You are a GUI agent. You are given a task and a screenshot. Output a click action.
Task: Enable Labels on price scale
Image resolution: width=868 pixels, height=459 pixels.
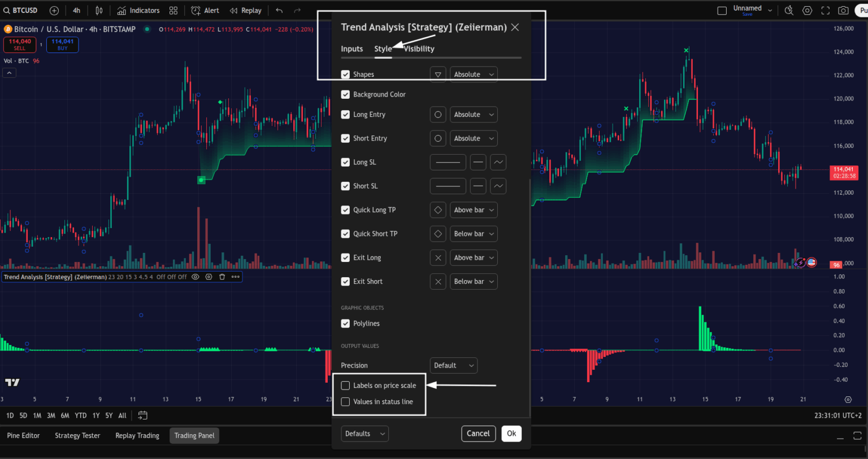coord(345,386)
